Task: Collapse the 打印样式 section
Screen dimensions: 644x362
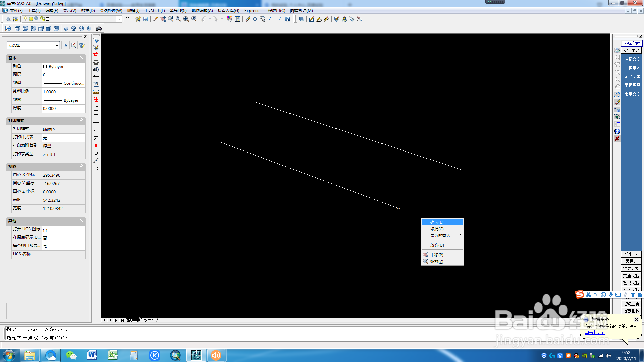Action: coord(81,120)
